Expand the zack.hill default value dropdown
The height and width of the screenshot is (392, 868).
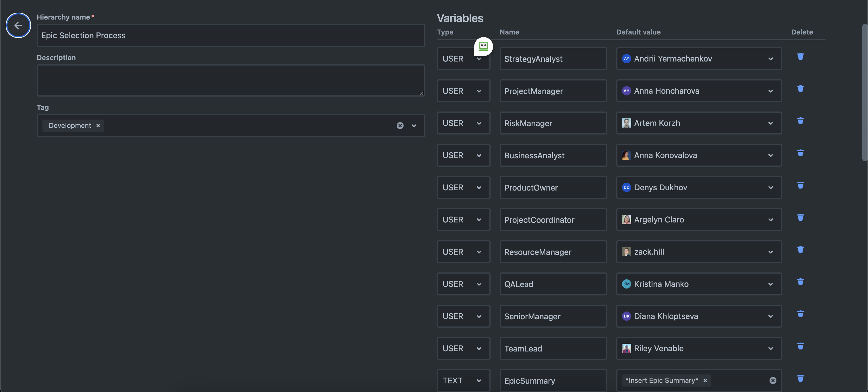coord(770,252)
